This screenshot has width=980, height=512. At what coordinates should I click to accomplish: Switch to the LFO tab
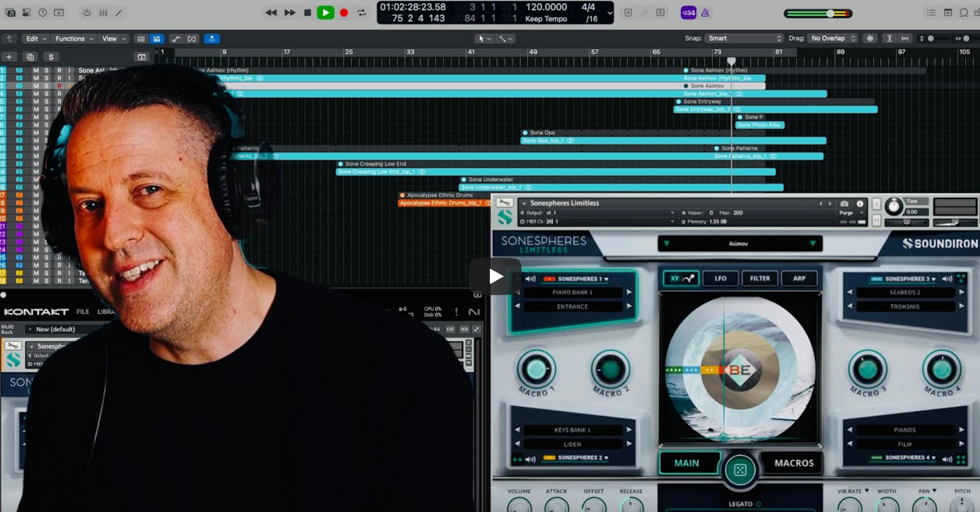coord(720,278)
